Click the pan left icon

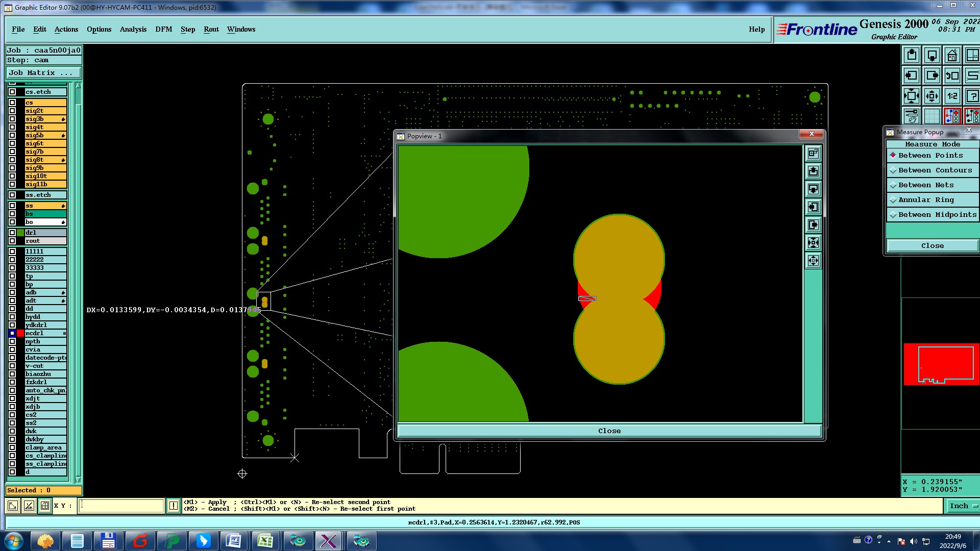[912, 76]
